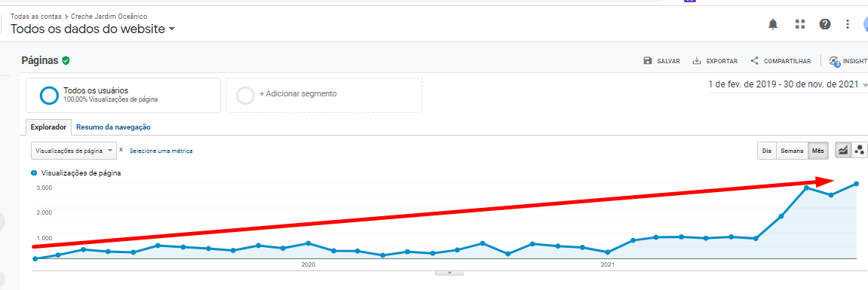Click + Adicionar segmento box
Viewport: 868px width, 290px height.
[x=324, y=95]
